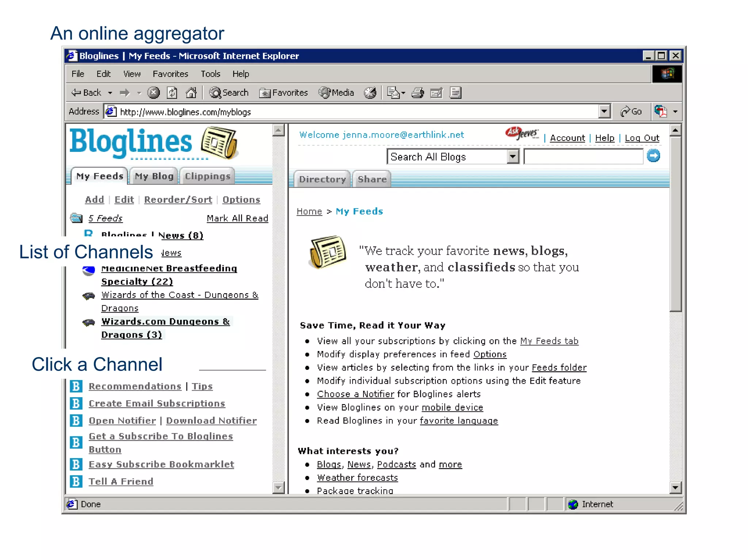Click the B icon beside Easy Subscribe Bookmarklet
The width and height of the screenshot is (748, 560).
pos(76,464)
